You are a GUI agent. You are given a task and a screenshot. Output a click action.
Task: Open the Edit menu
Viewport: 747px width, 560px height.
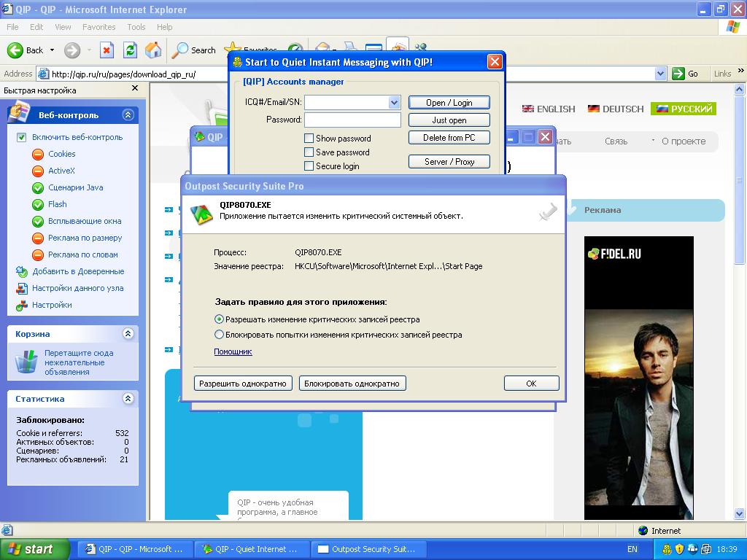(x=36, y=27)
